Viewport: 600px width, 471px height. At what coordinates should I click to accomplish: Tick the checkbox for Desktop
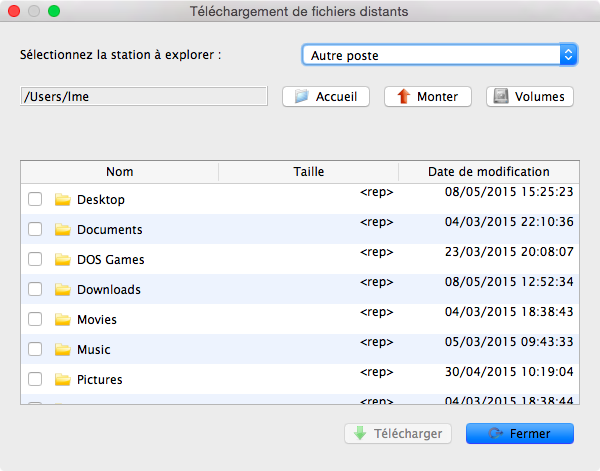35,200
